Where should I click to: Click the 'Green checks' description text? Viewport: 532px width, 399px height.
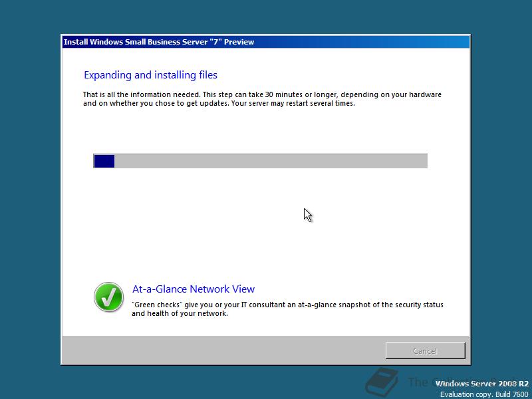(x=287, y=309)
